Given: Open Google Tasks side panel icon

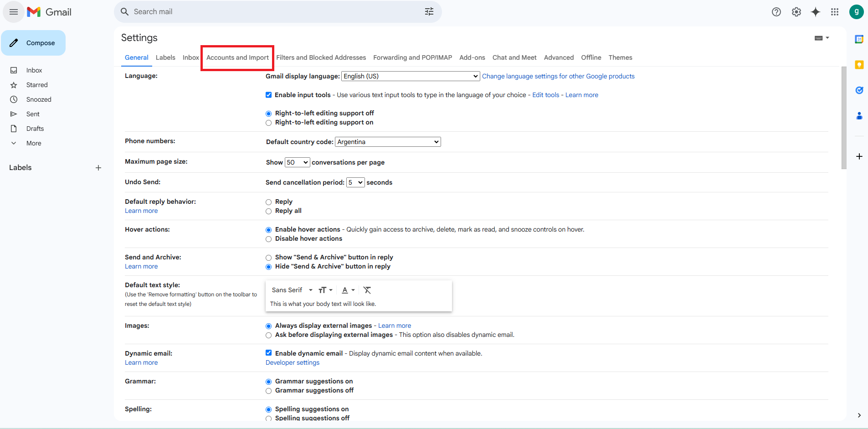Looking at the screenshot, I should pos(859,90).
